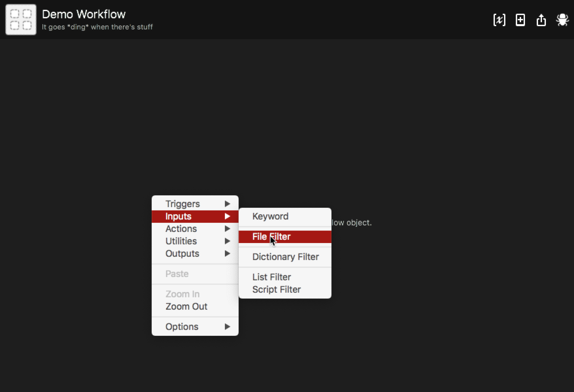This screenshot has height=392, width=574.
Task: Click Zoom Out in context menu
Action: pyautogui.click(x=186, y=306)
